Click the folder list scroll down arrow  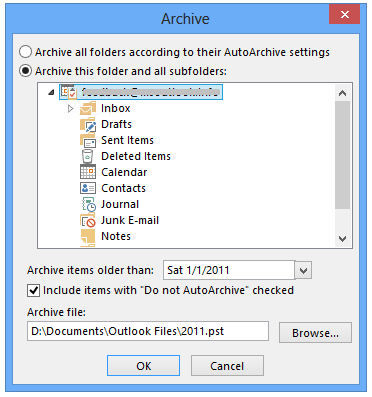(342, 239)
